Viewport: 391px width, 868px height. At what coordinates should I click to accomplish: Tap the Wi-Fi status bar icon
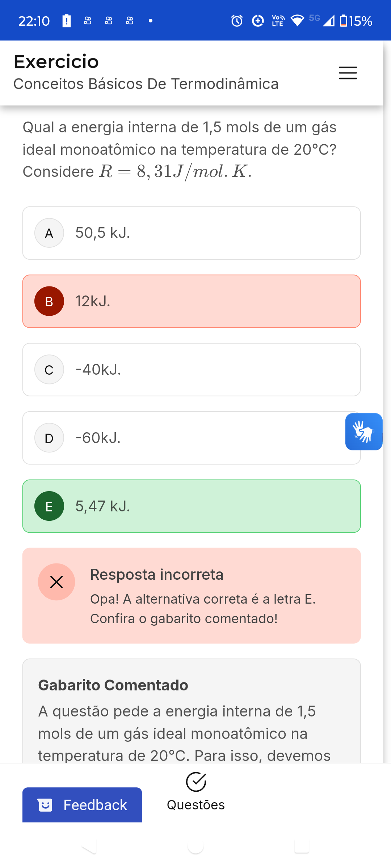click(x=297, y=21)
